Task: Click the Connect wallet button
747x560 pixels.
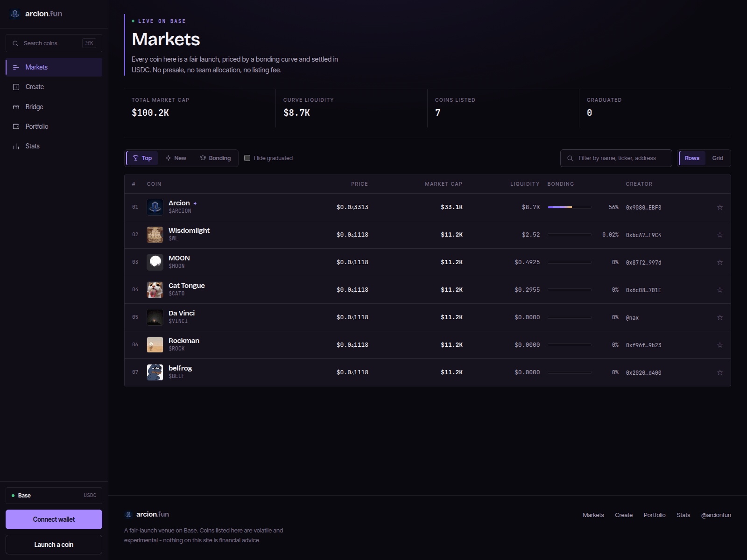Action: 54,519
